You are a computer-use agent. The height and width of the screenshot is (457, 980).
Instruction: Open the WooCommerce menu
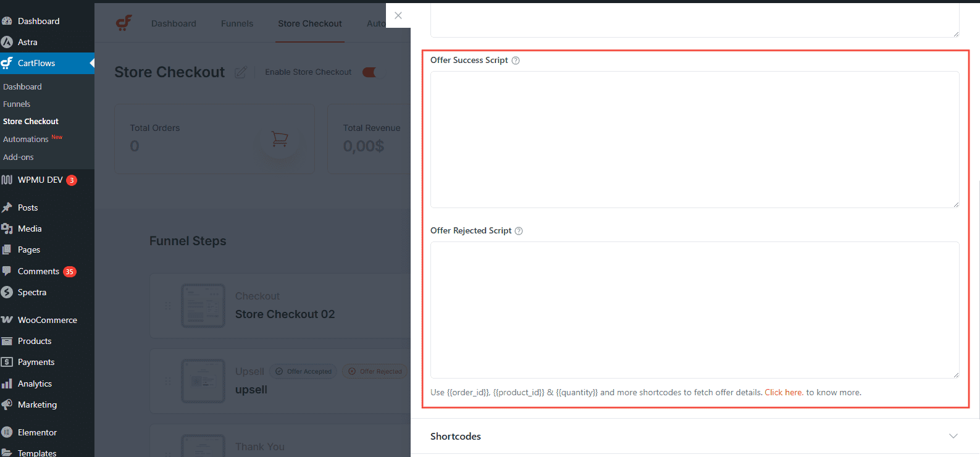pyautogui.click(x=47, y=320)
